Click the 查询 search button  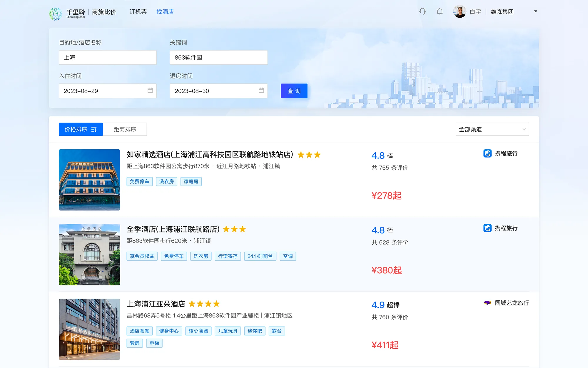(x=294, y=91)
